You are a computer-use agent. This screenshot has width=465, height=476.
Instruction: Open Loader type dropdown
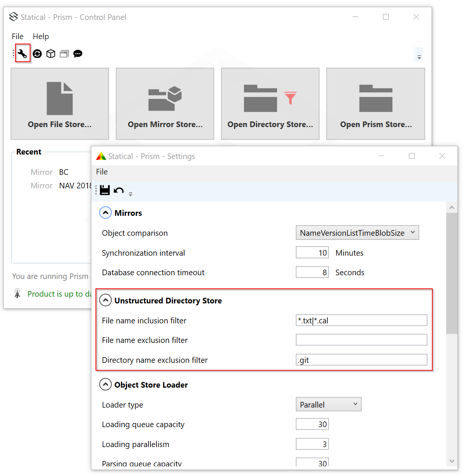pos(329,405)
